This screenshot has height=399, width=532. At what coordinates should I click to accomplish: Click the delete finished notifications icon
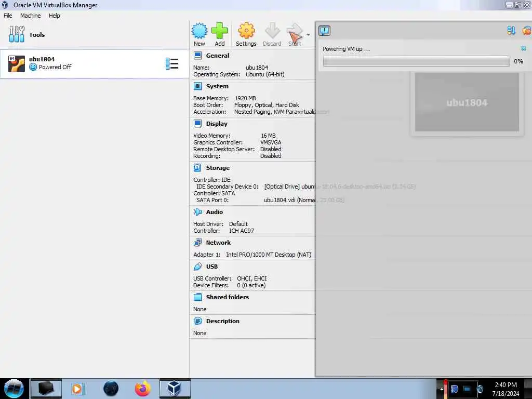[x=527, y=31]
